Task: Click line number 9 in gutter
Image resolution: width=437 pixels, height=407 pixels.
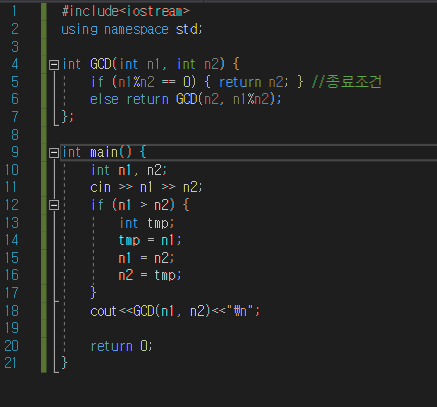Action: tap(15, 152)
